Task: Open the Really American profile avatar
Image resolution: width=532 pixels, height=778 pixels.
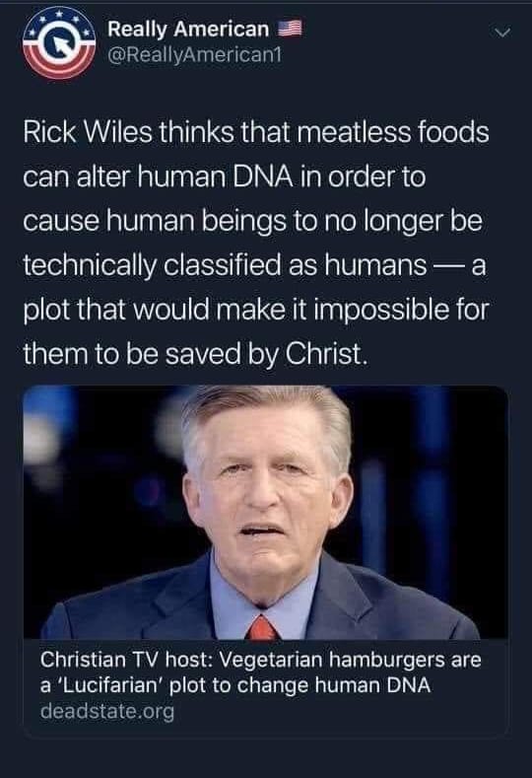Action: tap(59, 42)
